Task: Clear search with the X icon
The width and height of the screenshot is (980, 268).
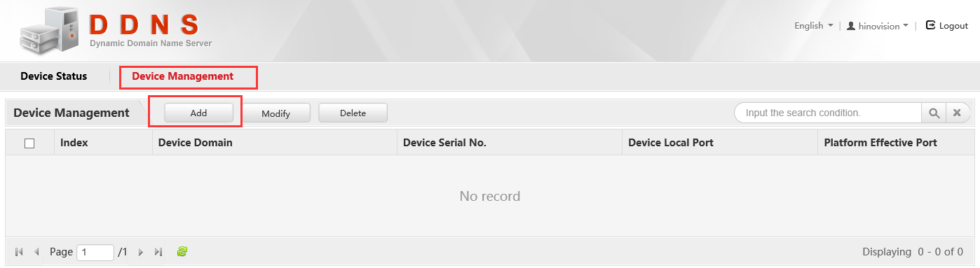Action: (x=958, y=113)
